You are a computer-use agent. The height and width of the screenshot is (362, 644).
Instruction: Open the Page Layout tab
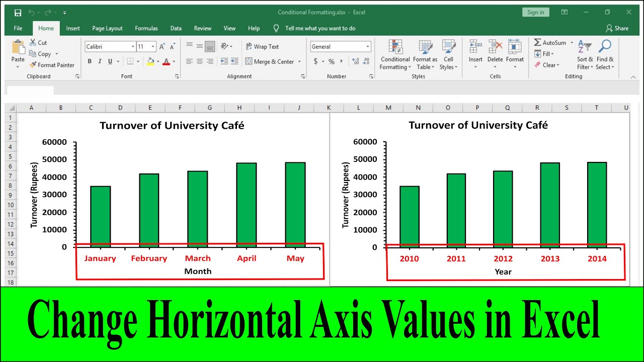tap(107, 28)
